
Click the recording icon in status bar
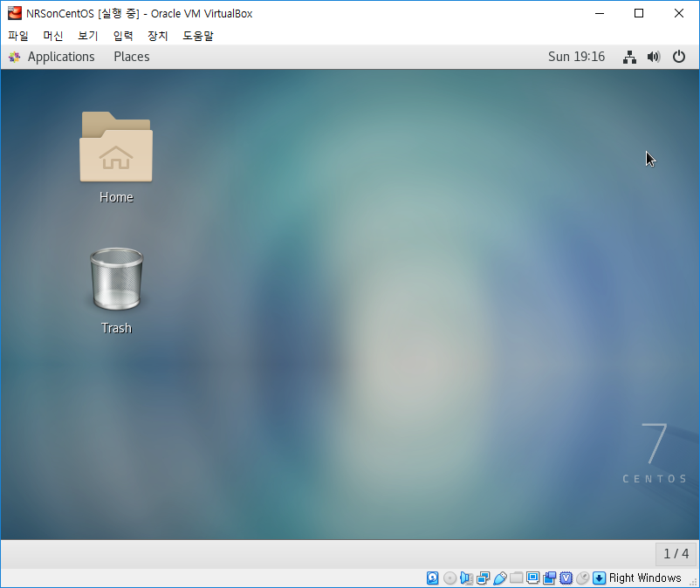pyautogui.click(x=550, y=578)
